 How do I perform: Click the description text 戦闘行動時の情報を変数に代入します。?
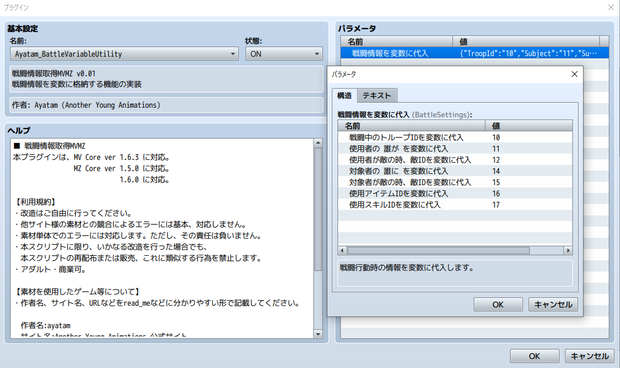(406, 268)
